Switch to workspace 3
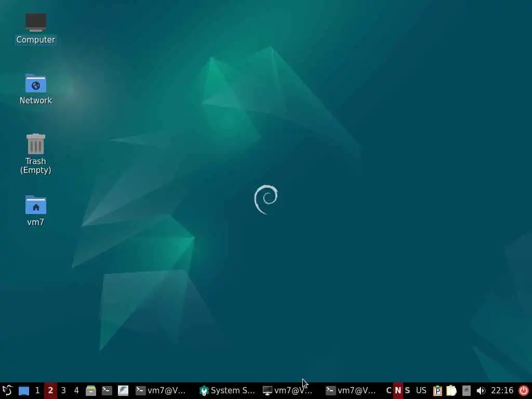 (63, 391)
